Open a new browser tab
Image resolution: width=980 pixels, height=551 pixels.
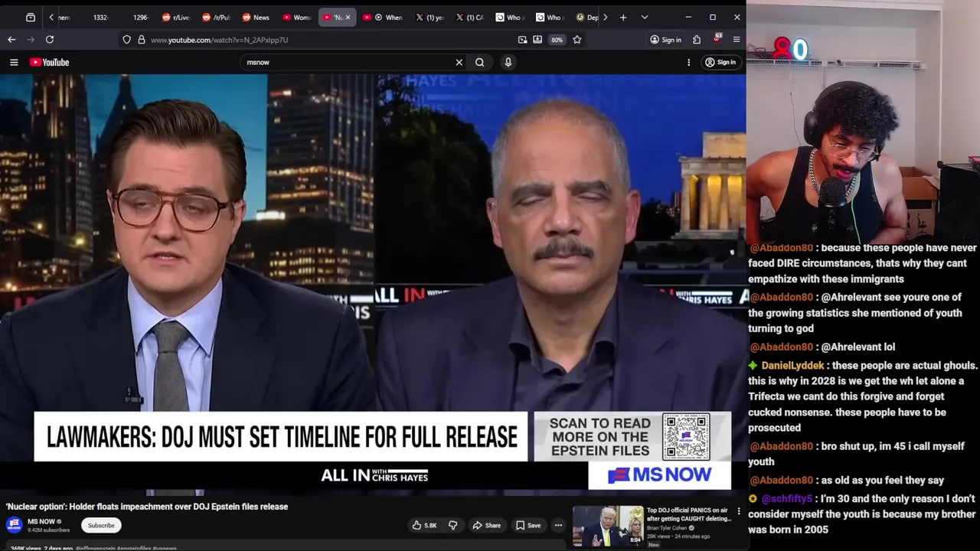click(x=623, y=17)
